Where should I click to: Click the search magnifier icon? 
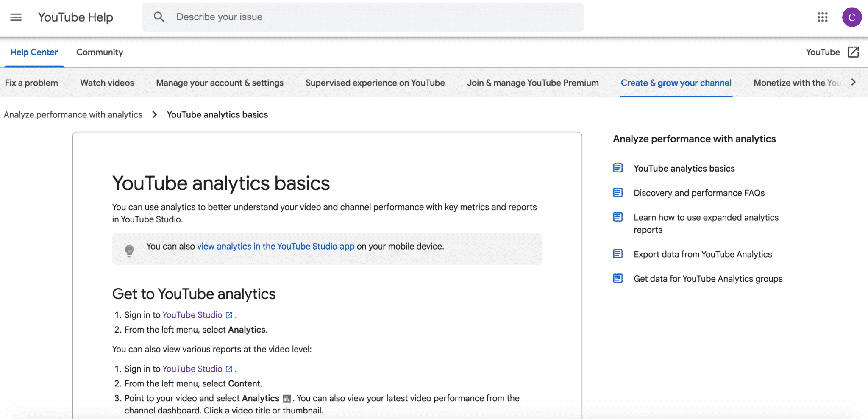159,17
